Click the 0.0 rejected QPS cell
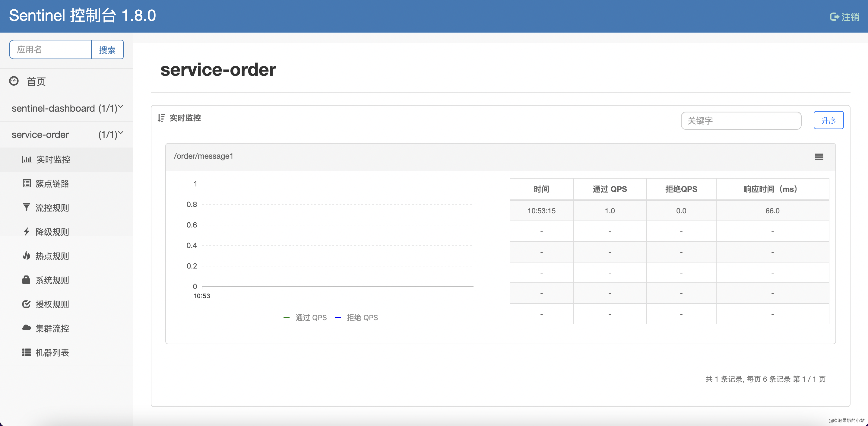 (x=681, y=211)
